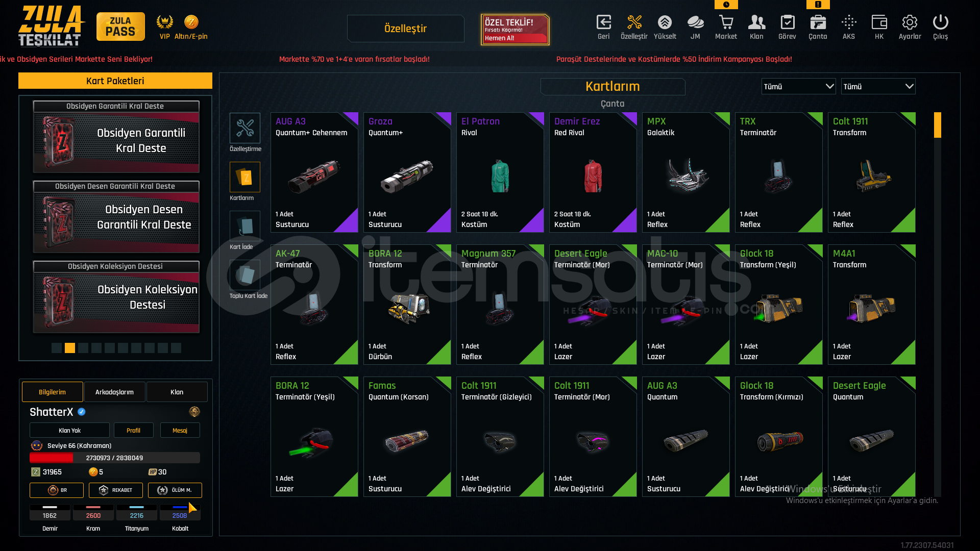Go back with the Geri icon
Image resolution: width=980 pixels, height=551 pixels.
point(603,22)
